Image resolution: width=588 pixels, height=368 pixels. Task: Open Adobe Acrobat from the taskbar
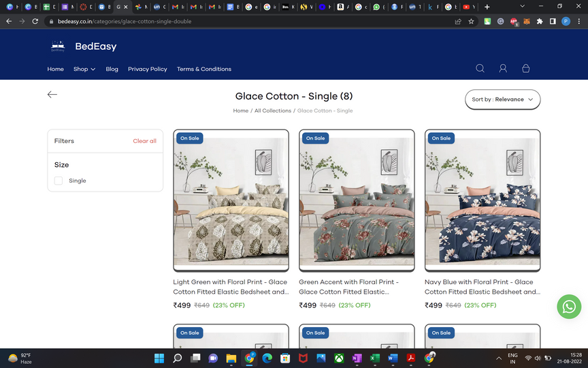coord(410,358)
